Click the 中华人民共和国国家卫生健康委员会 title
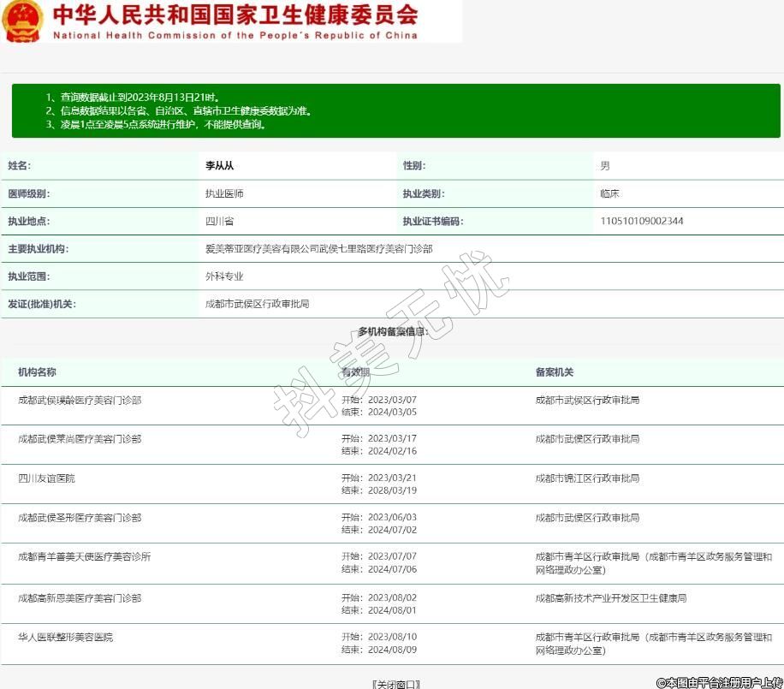This screenshot has width=784, height=689. pos(235,15)
